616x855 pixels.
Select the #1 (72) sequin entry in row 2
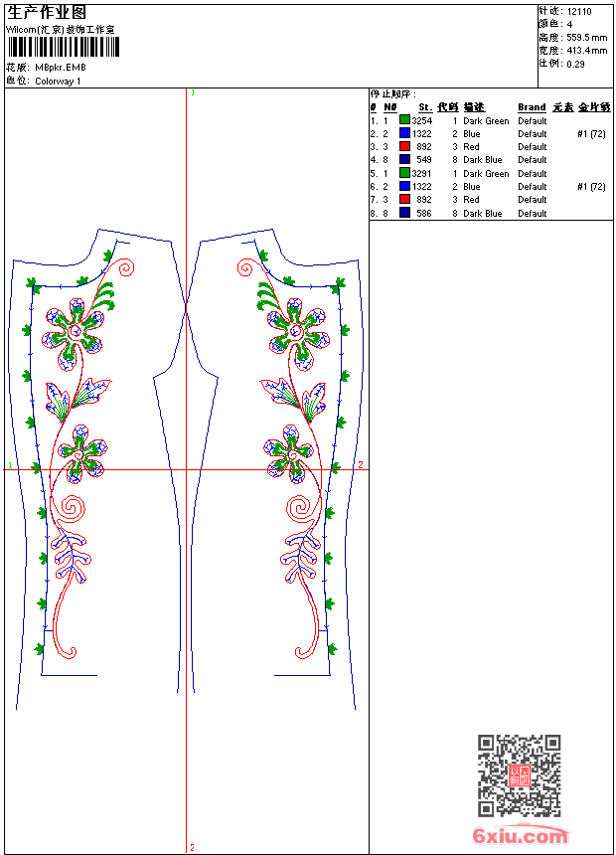(x=591, y=133)
